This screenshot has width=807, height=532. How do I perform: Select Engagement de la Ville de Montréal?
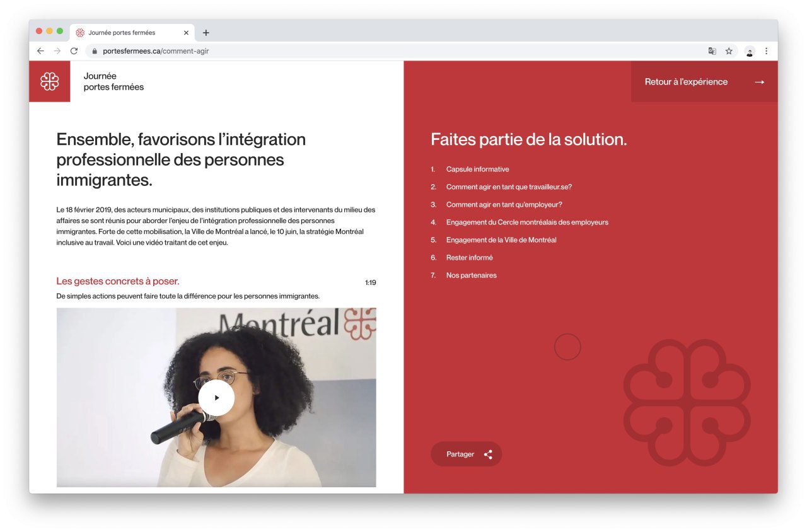[501, 240]
